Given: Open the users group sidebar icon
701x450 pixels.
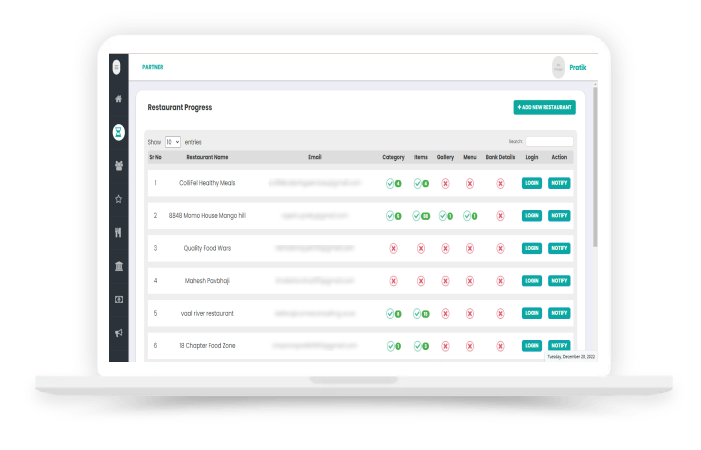Looking at the screenshot, I should tap(118, 166).
